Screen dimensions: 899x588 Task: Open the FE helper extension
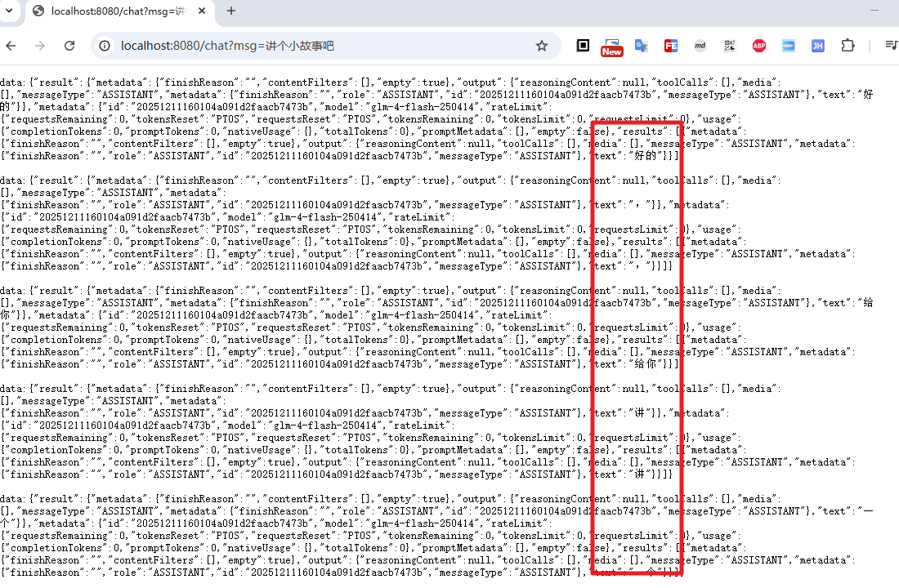(671, 46)
